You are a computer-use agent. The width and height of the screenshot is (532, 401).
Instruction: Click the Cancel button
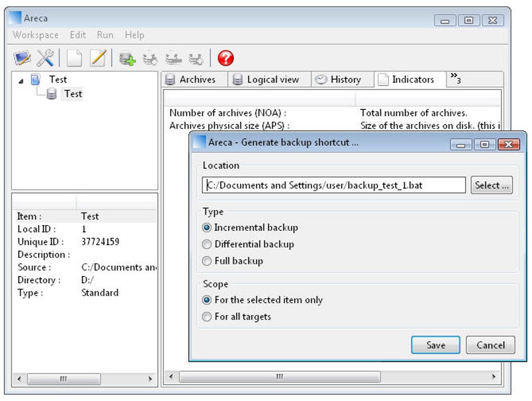pyautogui.click(x=491, y=345)
